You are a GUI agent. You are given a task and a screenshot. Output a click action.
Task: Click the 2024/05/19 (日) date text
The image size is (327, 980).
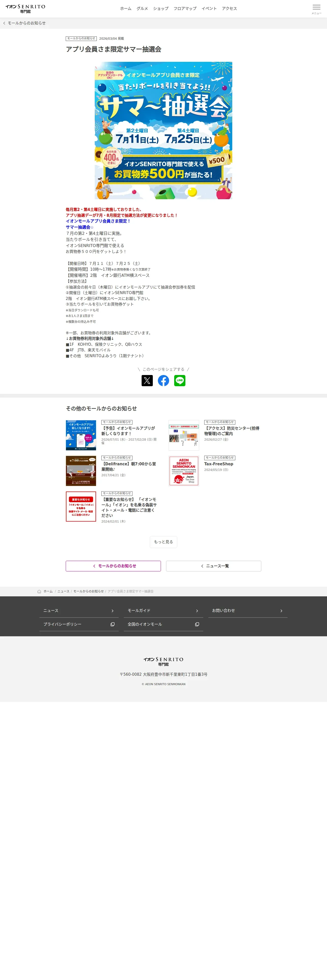coord(216,470)
